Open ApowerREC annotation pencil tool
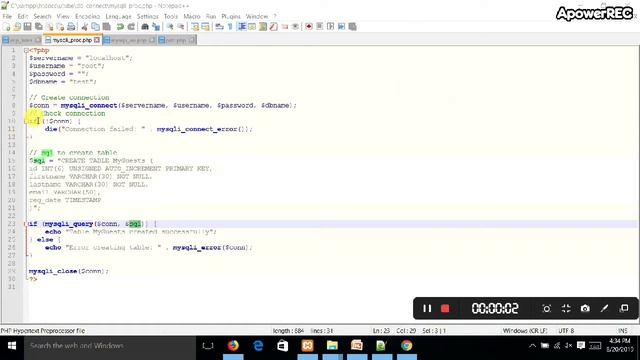This screenshot has height=360, width=640. [604, 309]
